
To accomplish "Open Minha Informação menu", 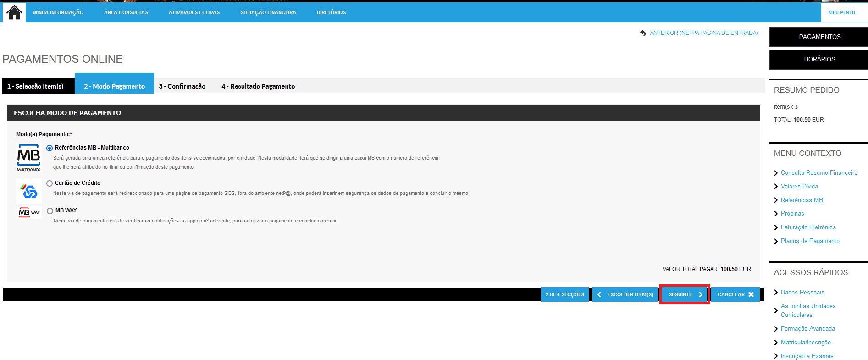I will [x=58, y=12].
